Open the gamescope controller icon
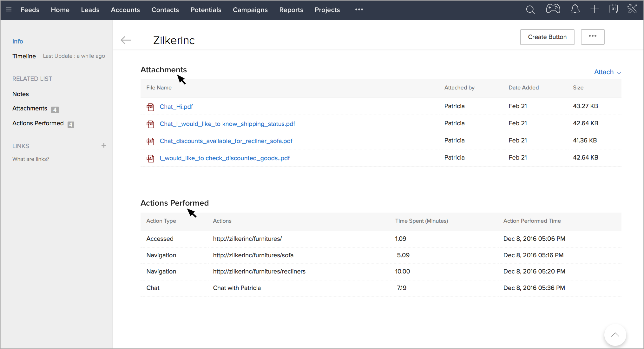 553,9
